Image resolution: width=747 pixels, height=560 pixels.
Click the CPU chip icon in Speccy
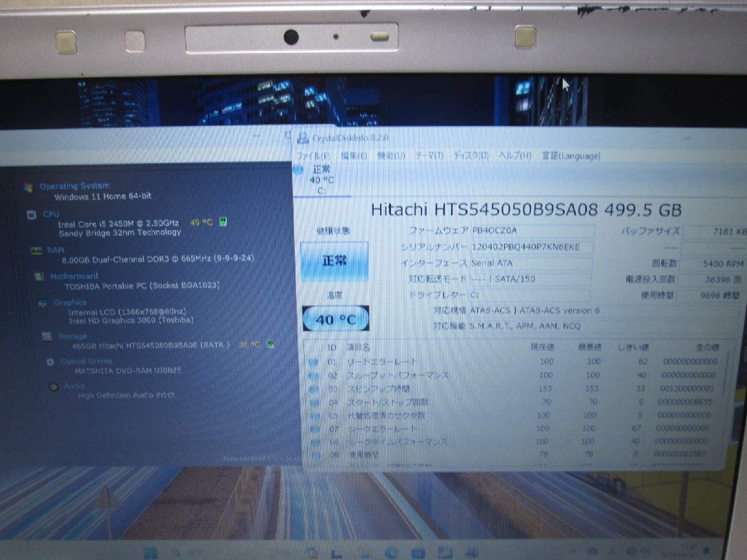(x=31, y=215)
